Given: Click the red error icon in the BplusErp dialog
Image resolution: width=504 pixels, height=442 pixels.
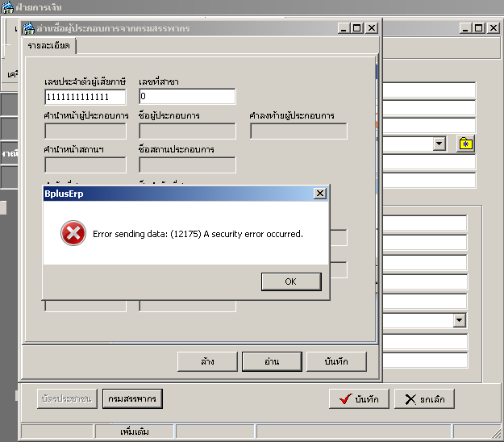Looking at the screenshot, I should coord(73,234).
